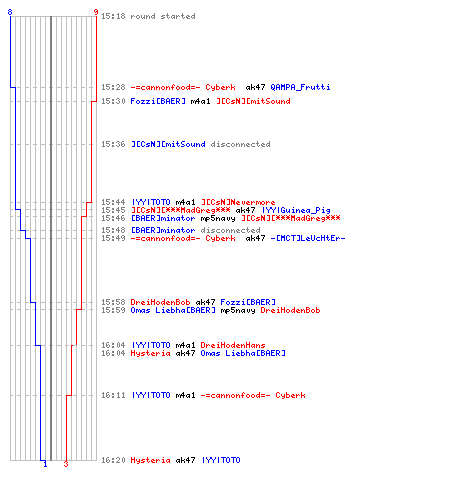Open the ][CsN][mitSound disconnected entry

coord(186,144)
